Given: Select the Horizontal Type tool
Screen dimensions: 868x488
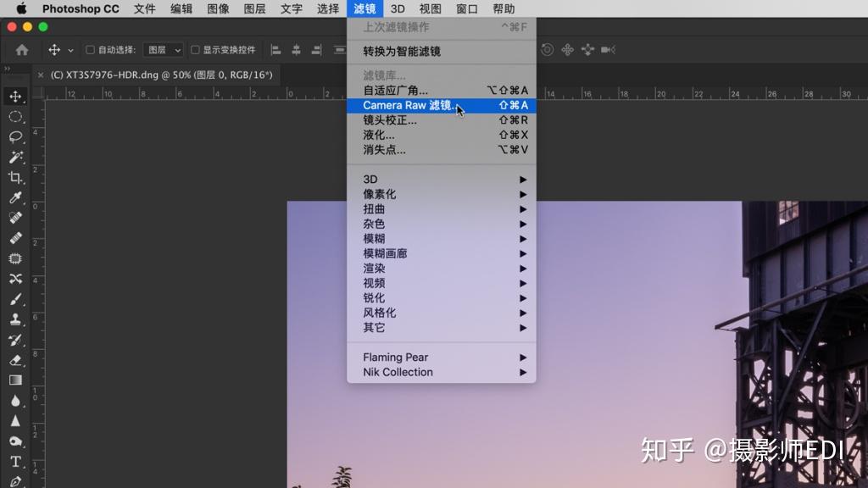Looking at the screenshot, I should point(15,462).
